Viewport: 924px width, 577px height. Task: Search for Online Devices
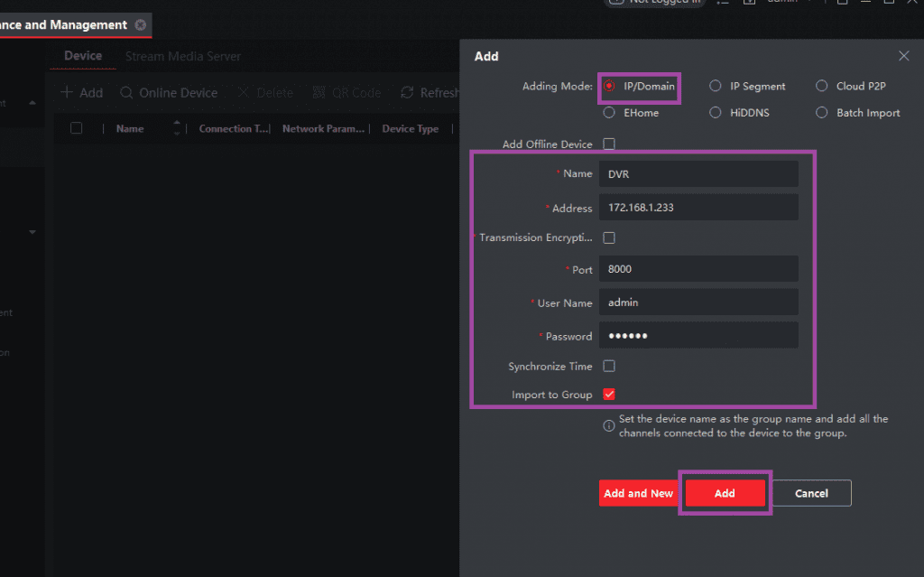click(x=169, y=92)
